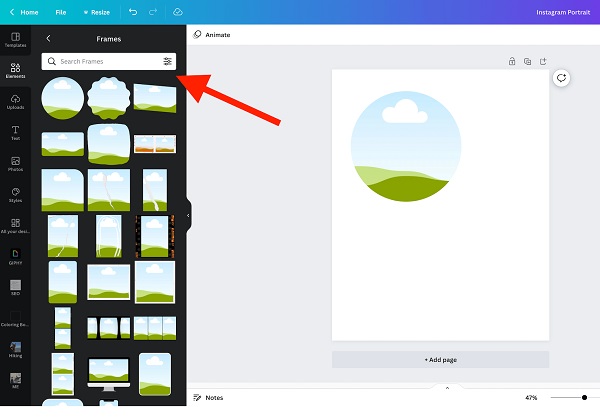
Task: Duplicate the page with the copy icon
Action: (527, 61)
